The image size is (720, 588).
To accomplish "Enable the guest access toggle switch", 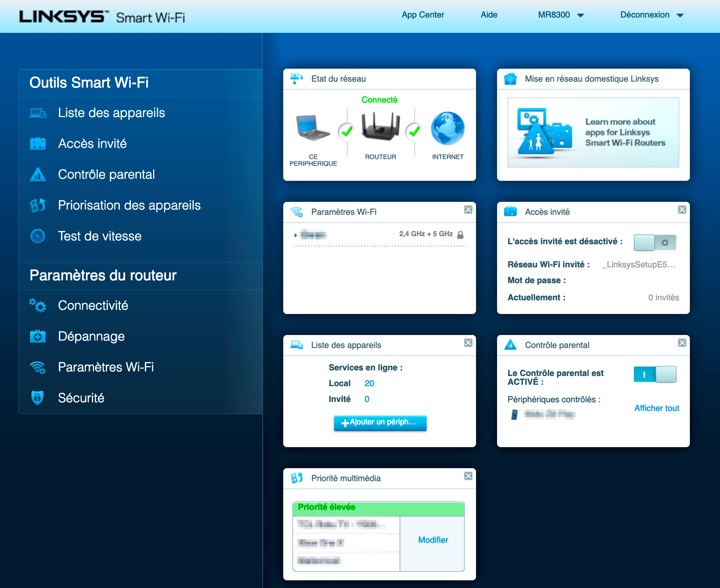I will click(654, 242).
